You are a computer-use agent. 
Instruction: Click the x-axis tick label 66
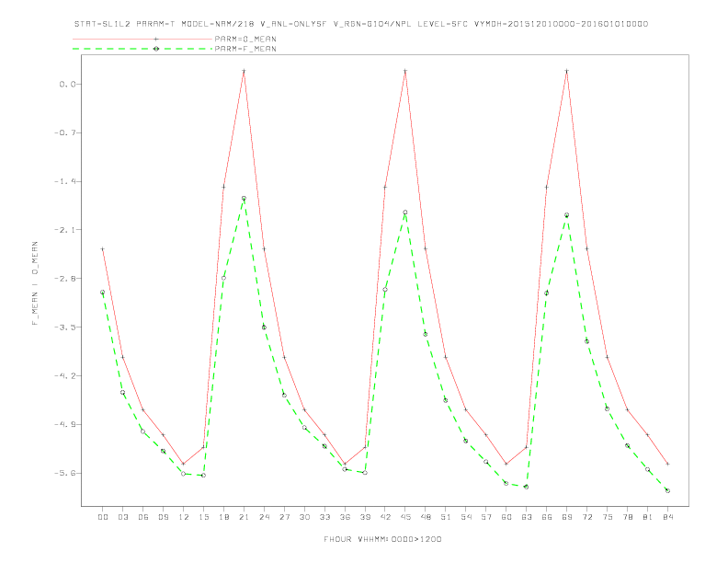pos(547,517)
